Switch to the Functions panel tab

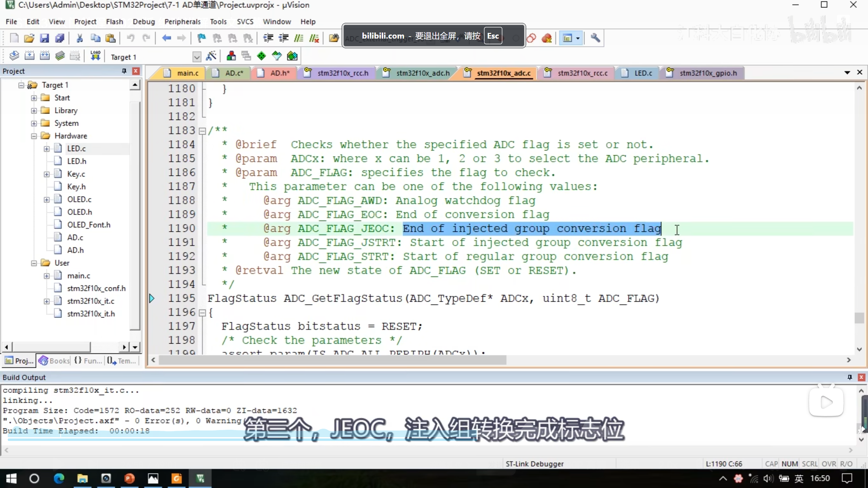[88, 361]
